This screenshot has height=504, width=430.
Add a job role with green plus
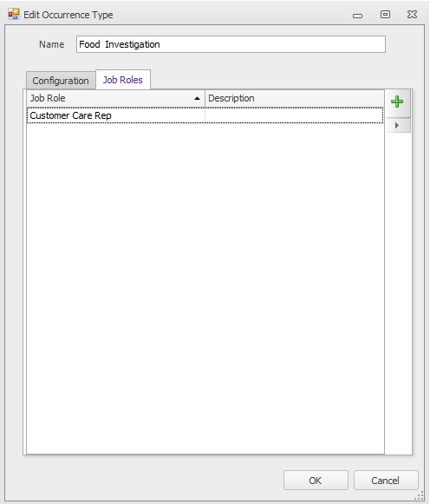click(x=397, y=102)
